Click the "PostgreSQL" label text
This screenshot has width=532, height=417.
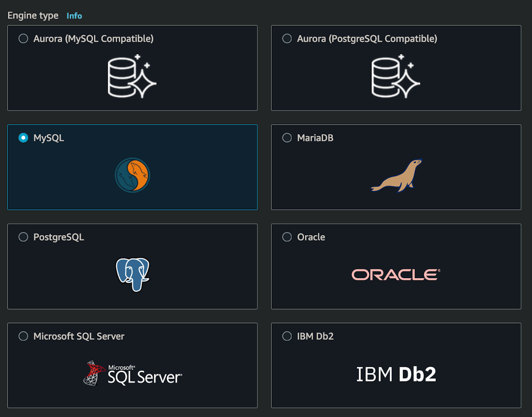click(x=59, y=237)
